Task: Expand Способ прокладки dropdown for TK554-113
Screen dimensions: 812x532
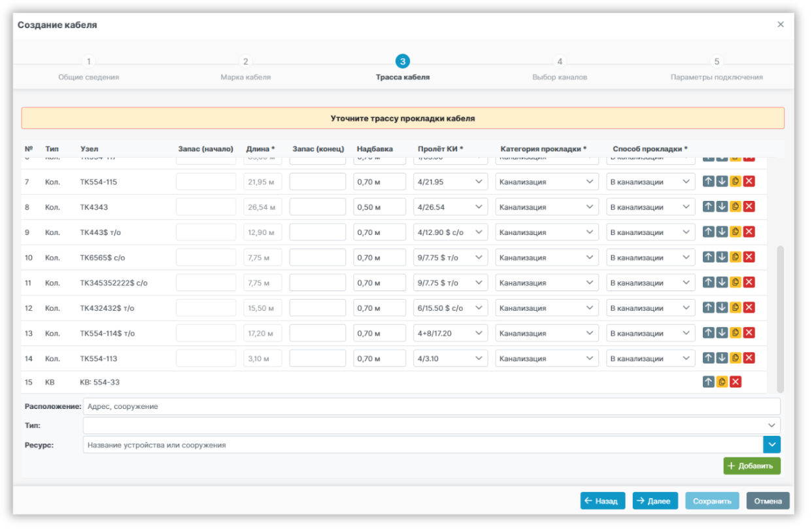Action: [651, 359]
